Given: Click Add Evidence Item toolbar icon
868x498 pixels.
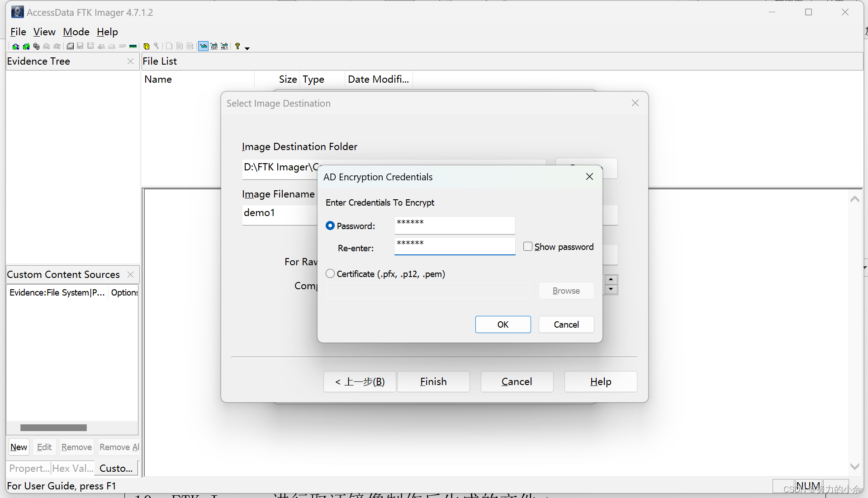Looking at the screenshot, I should point(15,46).
